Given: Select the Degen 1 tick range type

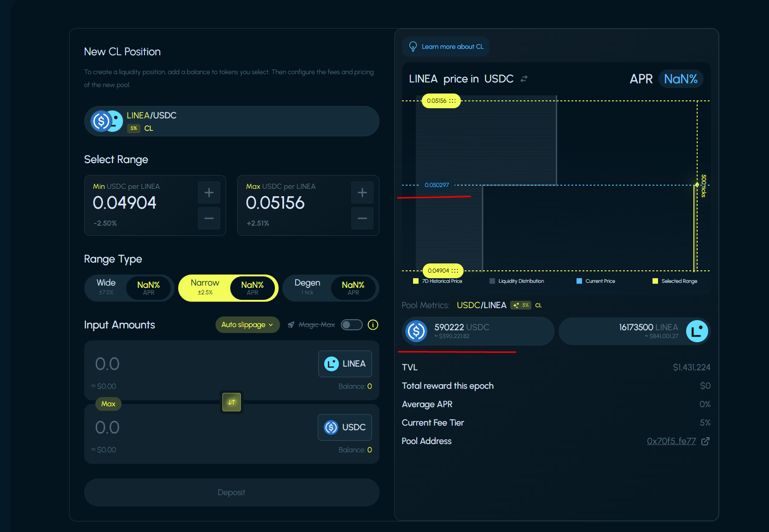Looking at the screenshot, I should [307, 287].
